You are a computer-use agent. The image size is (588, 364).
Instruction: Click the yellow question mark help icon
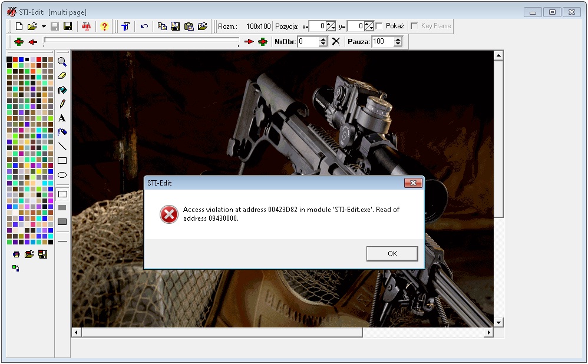click(x=104, y=27)
